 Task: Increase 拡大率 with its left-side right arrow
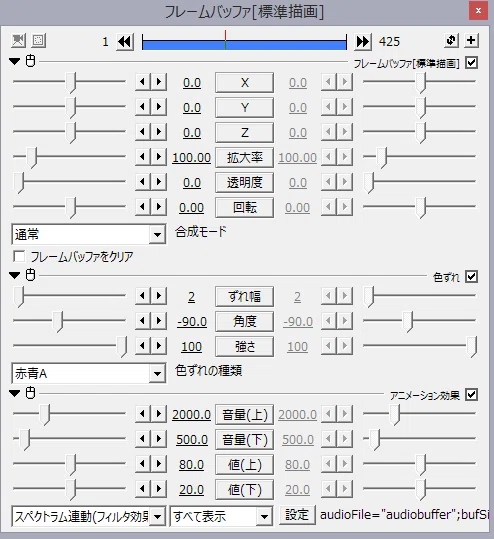159,157
